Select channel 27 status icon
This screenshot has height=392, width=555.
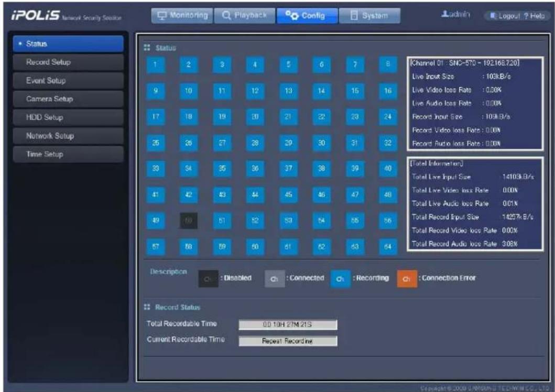222,143
